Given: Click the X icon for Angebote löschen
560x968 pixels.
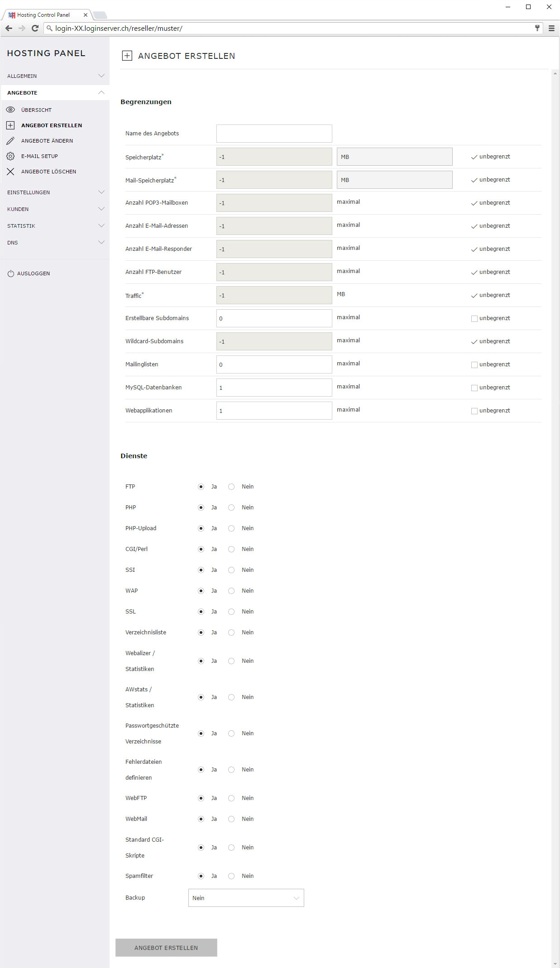Looking at the screenshot, I should point(10,172).
